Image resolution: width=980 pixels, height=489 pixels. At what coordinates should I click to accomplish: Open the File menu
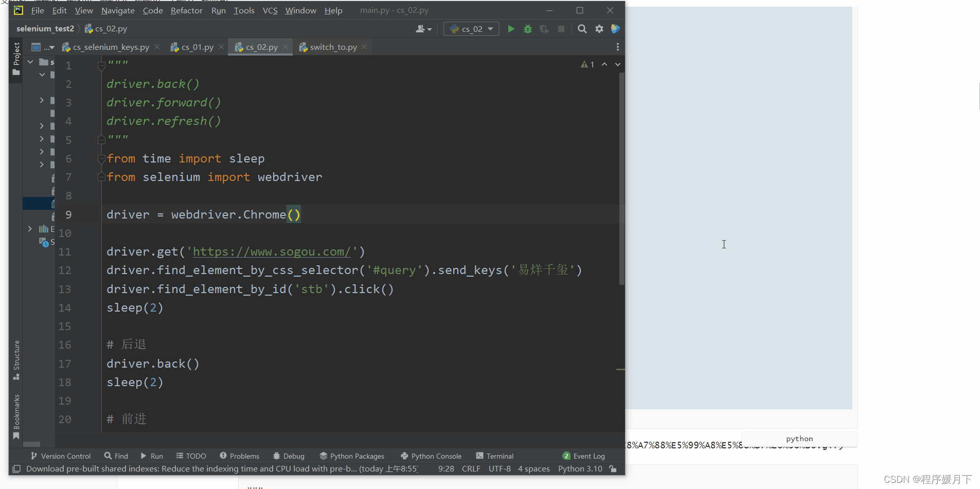[38, 10]
